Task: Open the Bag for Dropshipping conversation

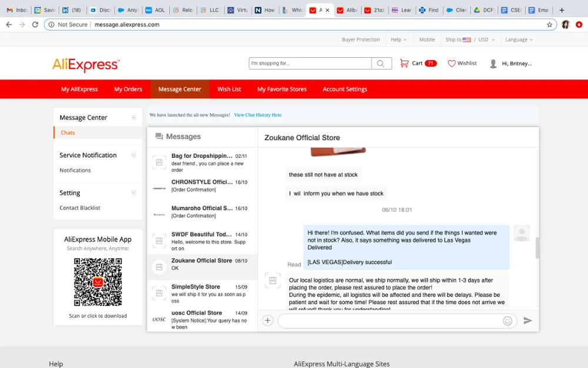Action: pyautogui.click(x=202, y=163)
